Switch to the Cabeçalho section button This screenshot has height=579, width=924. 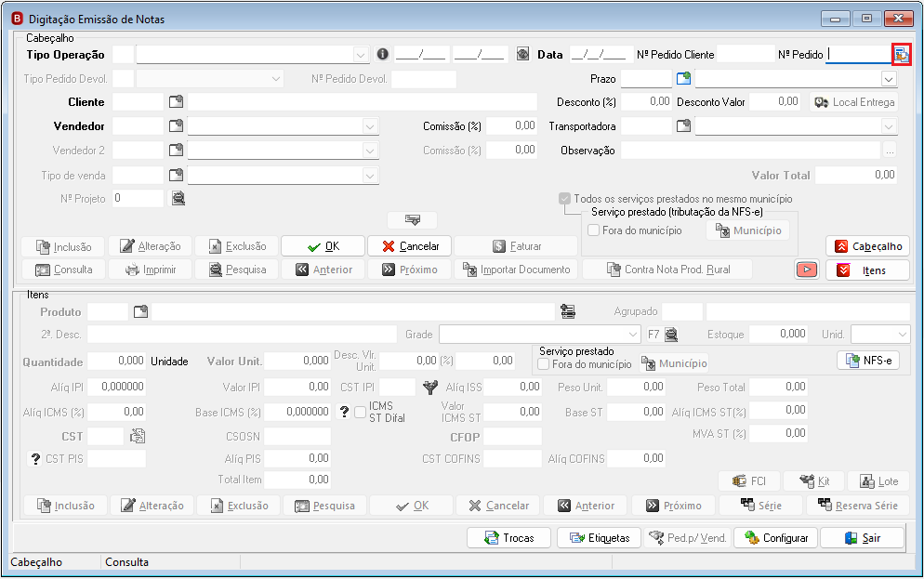click(x=868, y=246)
